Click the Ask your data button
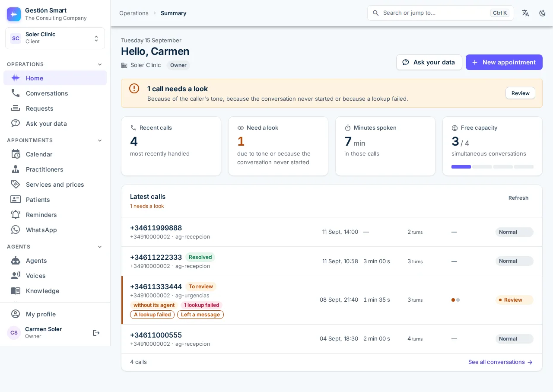This screenshot has width=553, height=392. pyautogui.click(x=429, y=62)
